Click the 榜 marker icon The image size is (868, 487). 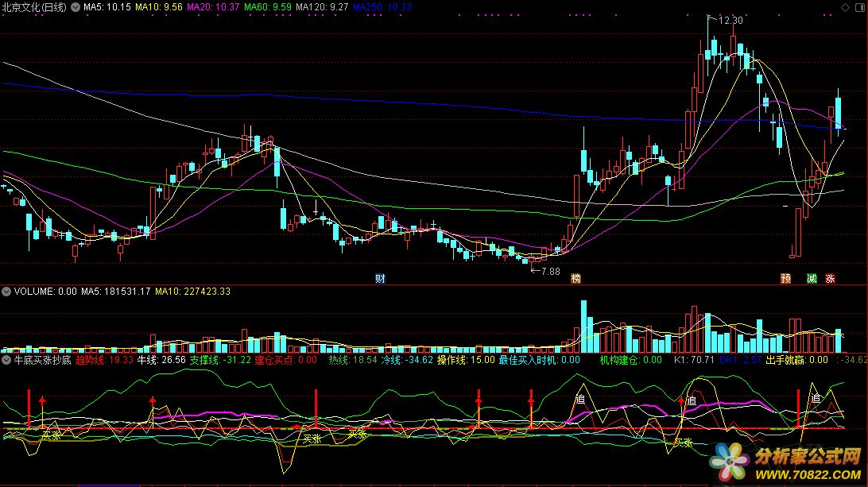point(576,279)
